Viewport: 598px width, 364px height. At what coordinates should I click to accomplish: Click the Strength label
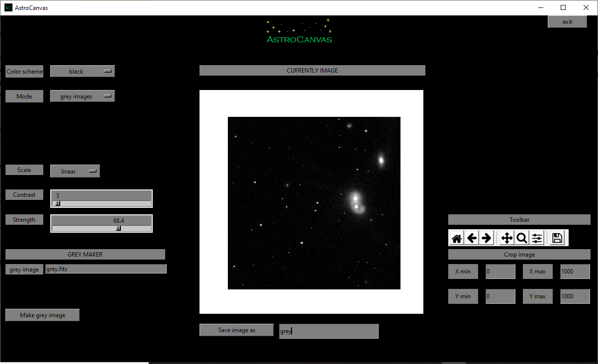(x=24, y=219)
